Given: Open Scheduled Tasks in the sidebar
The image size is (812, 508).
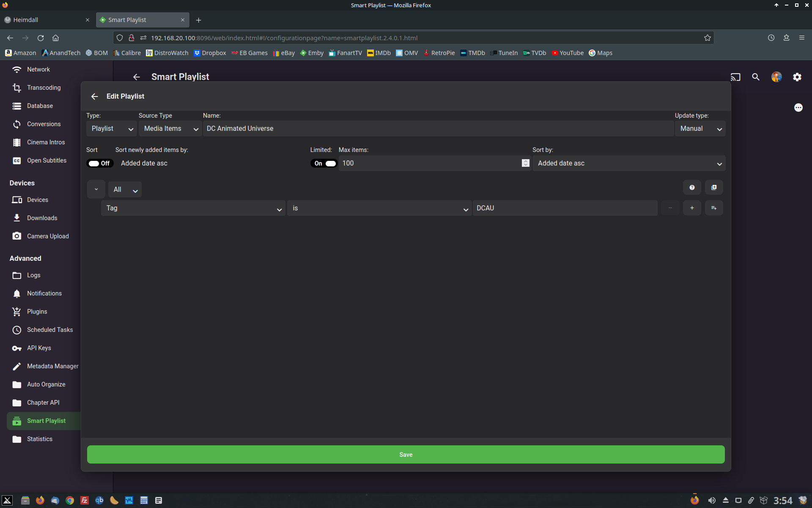Looking at the screenshot, I should tap(50, 330).
